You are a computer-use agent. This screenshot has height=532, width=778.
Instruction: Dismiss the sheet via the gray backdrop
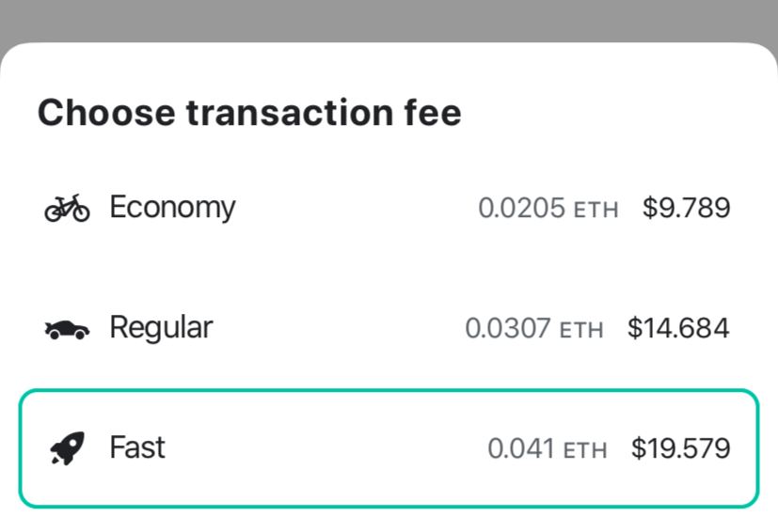(389, 19)
